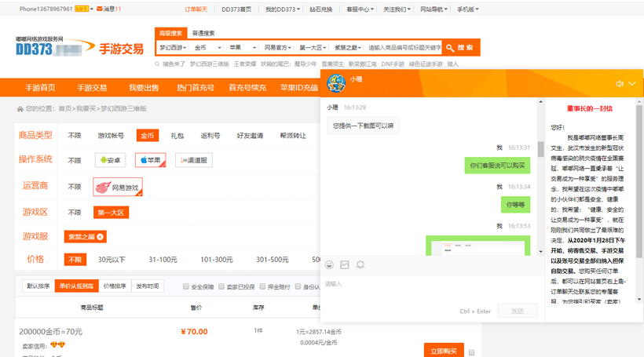
Task: Click the 发送 send button in chat
Action: 517,311
